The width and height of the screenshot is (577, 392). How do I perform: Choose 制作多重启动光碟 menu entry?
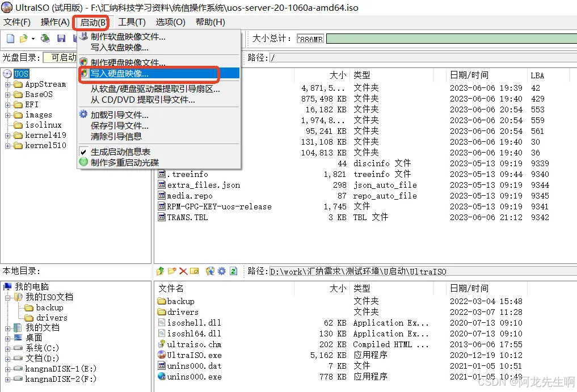pyautogui.click(x=125, y=162)
